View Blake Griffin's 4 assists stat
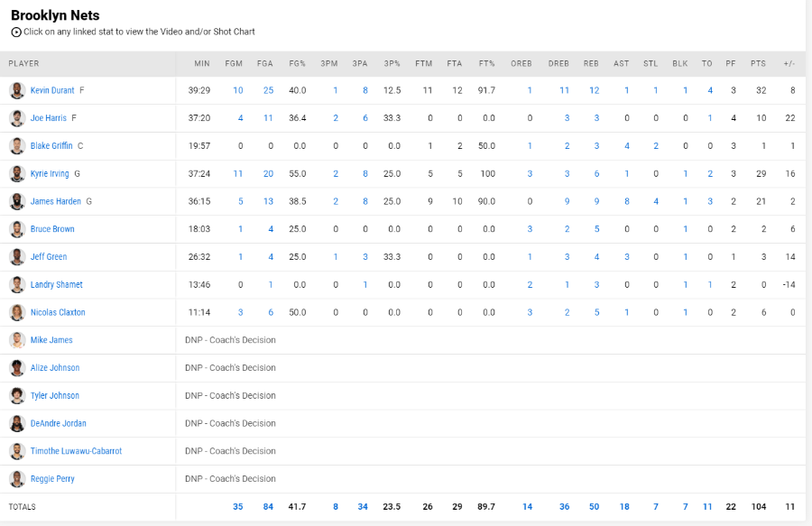 (627, 146)
